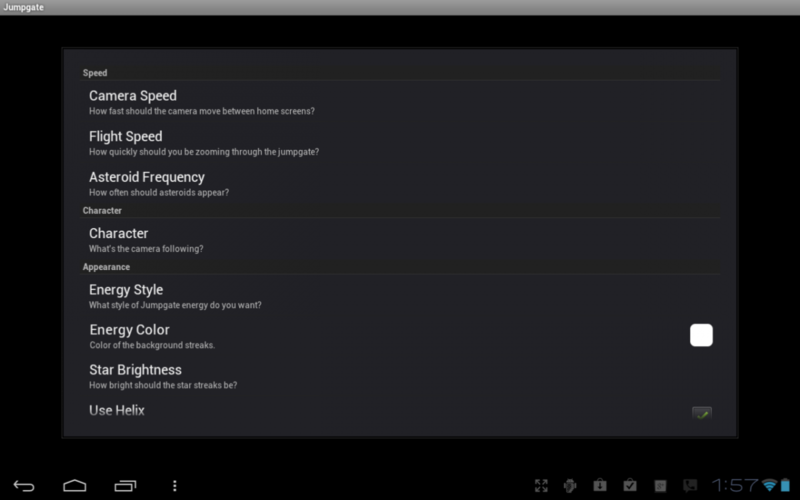
Task: Click the fullscreen expand arrows icon
Action: (541, 485)
